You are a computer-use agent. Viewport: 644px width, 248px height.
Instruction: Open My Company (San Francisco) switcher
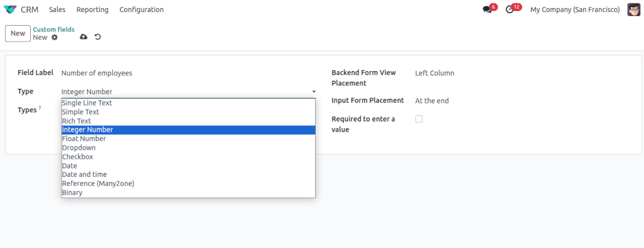[x=574, y=10]
